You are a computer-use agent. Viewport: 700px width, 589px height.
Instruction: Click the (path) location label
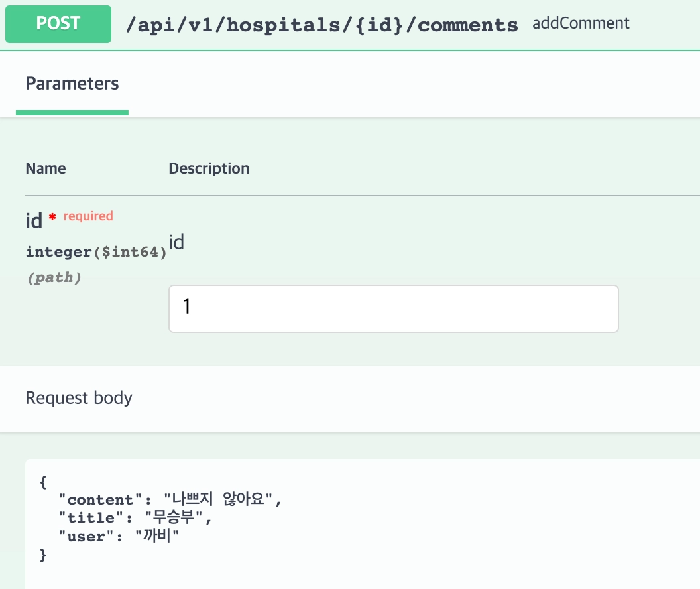(x=54, y=277)
